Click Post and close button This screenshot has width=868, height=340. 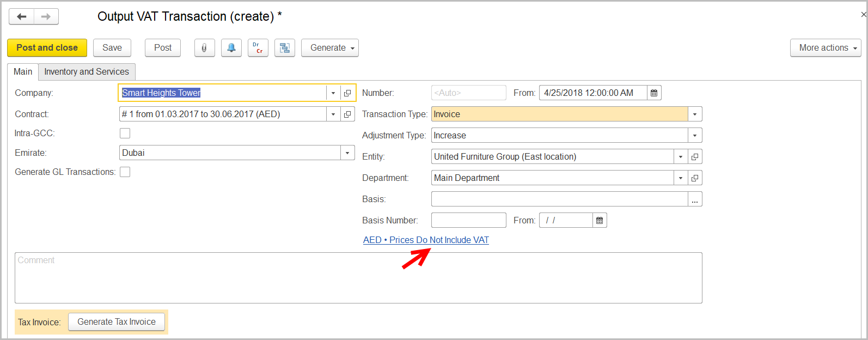47,48
